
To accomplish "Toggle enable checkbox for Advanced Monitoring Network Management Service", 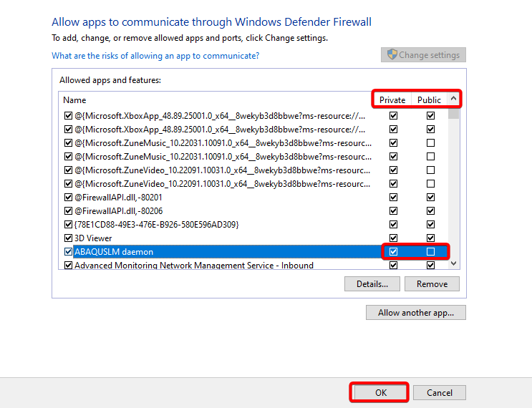I will [68, 266].
